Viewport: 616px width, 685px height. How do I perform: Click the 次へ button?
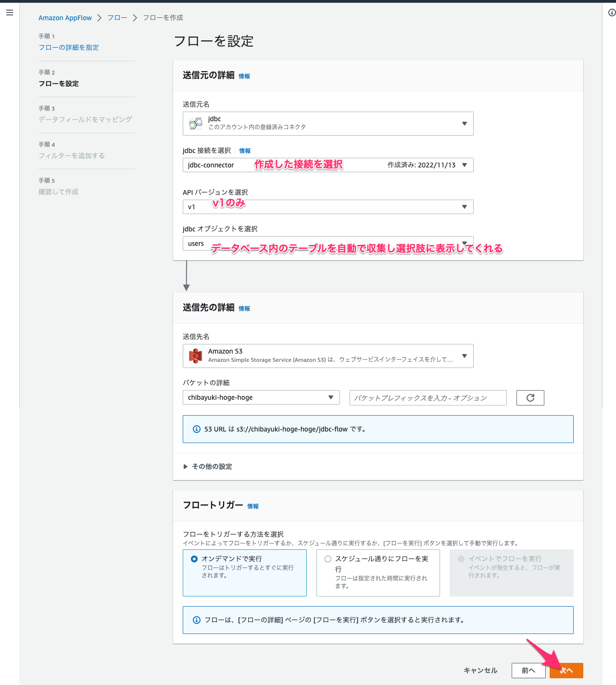click(x=566, y=670)
